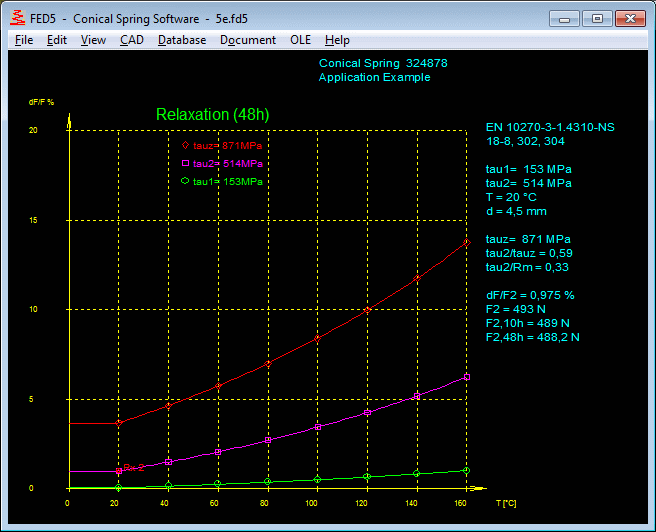
Task: Select the last red curve data point
Action: click(466, 243)
